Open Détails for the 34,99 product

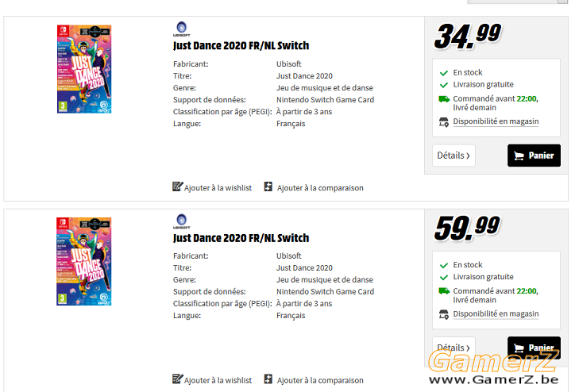[453, 156]
